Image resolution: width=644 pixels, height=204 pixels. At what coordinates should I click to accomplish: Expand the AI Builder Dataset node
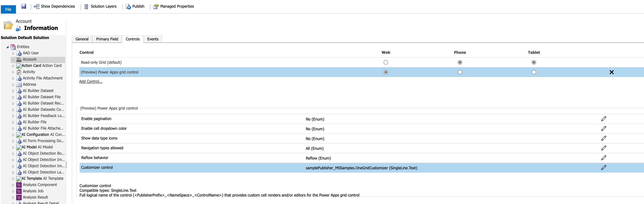13,91
